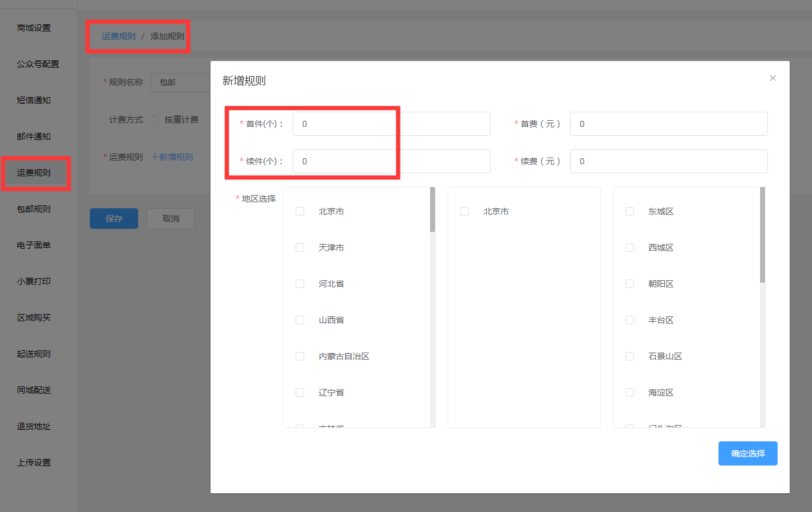Close the 新增规则 dialog with X icon
Image resolution: width=812 pixels, height=512 pixels.
pyautogui.click(x=773, y=78)
